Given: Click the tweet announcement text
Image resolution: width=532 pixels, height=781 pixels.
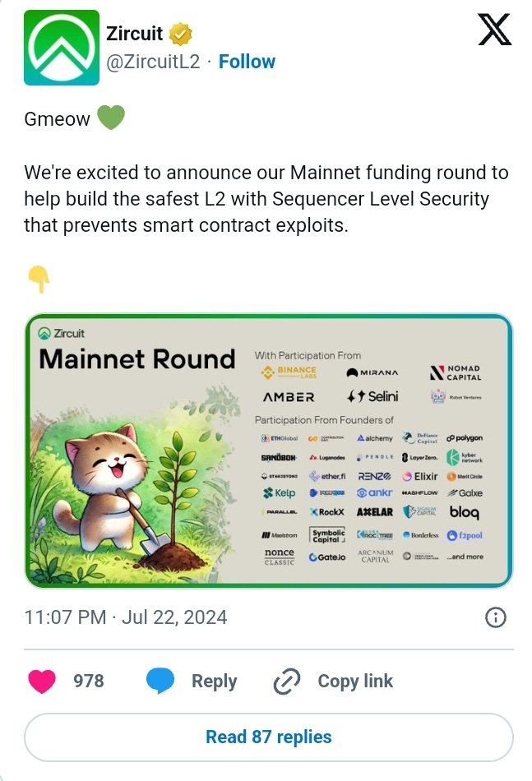Looking at the screenshot, I should click(266, 199).
